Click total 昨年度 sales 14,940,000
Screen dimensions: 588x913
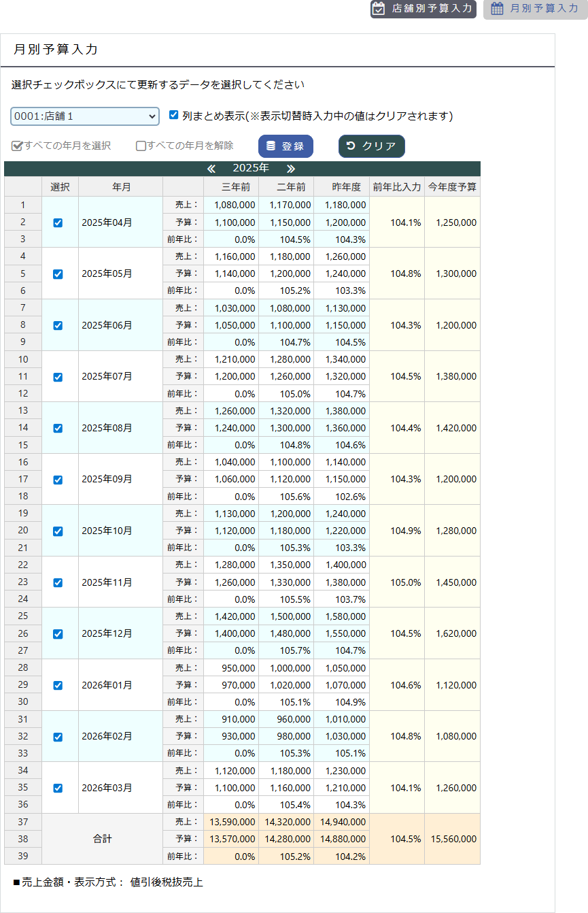pos(342,822)
